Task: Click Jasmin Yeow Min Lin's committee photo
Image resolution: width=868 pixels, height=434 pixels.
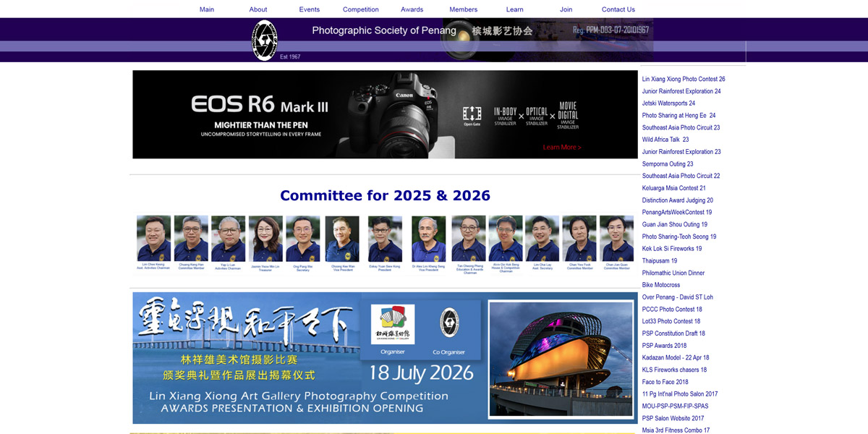Action: pyautogui.click(x=265, y=239)
